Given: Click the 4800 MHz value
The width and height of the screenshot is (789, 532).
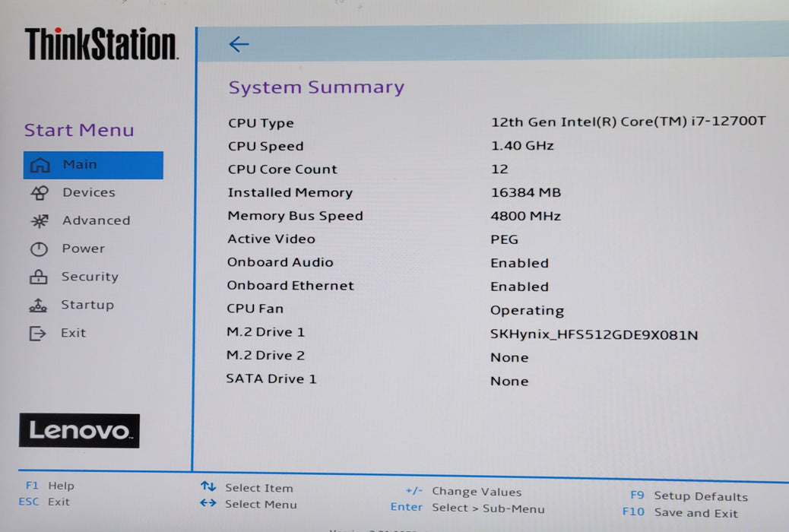Looking at the screenshot, I should click(526, 217).
